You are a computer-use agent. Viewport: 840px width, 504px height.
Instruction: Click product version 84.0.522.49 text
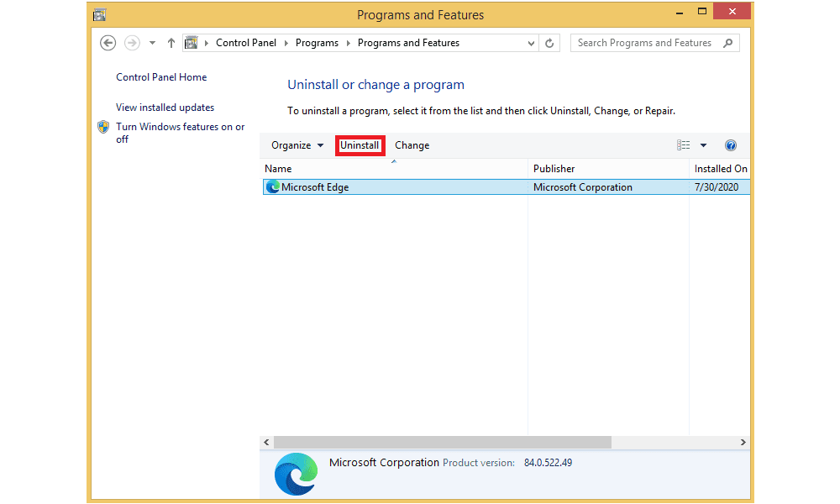pos(548,463)
